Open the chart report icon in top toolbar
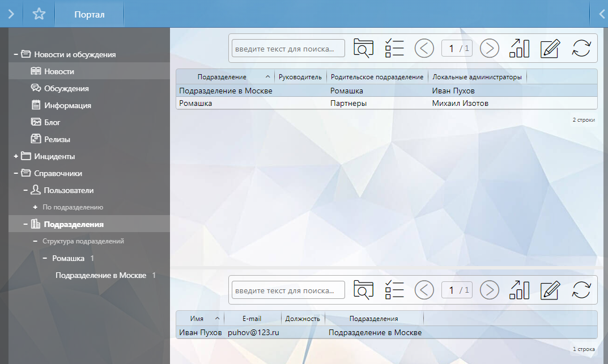The height and width of the screenshot is (364, 608). (x=519, y=48)
